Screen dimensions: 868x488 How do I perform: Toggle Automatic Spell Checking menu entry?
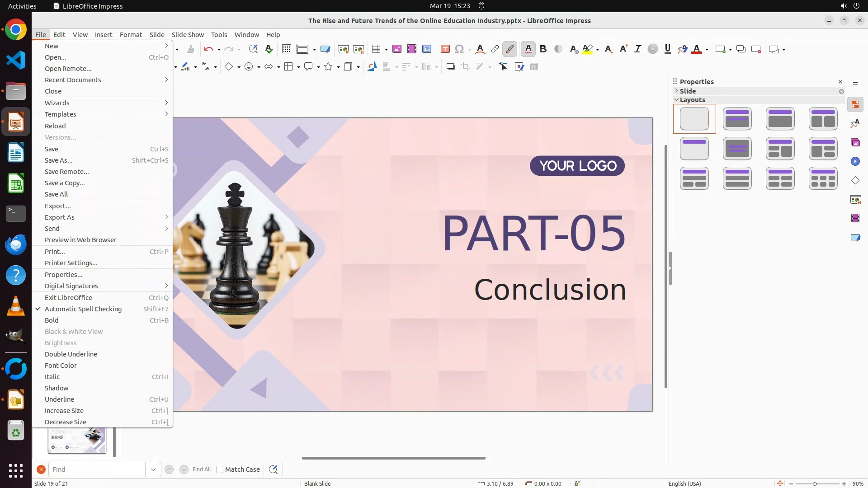[83, 309]
